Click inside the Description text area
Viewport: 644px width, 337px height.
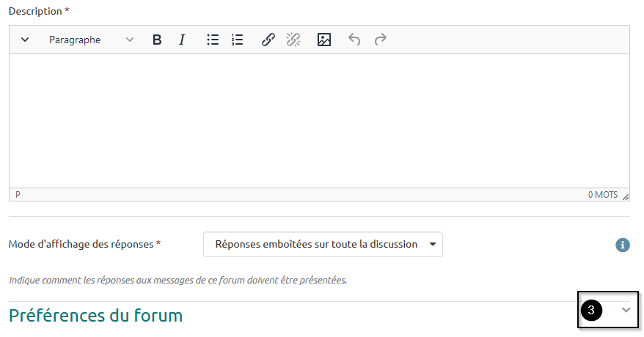[319, 121]
